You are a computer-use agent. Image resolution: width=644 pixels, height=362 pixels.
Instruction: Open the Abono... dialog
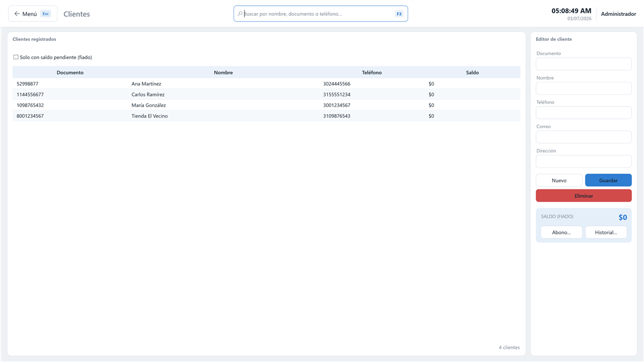point(561,232)
